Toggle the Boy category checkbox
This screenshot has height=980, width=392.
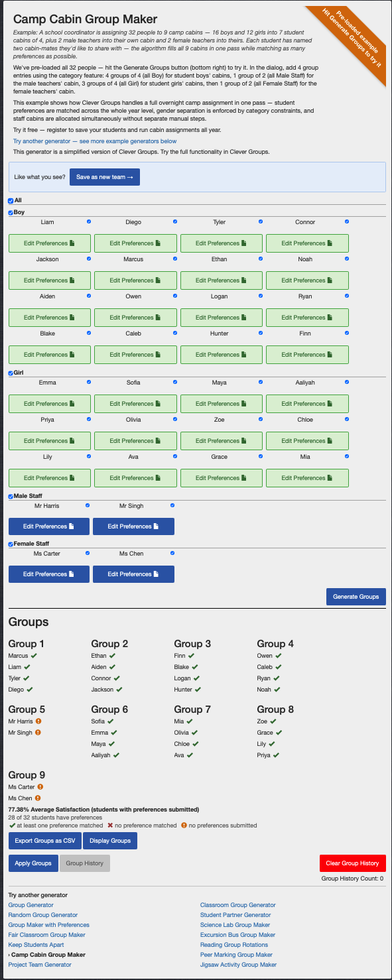[11, 212]
